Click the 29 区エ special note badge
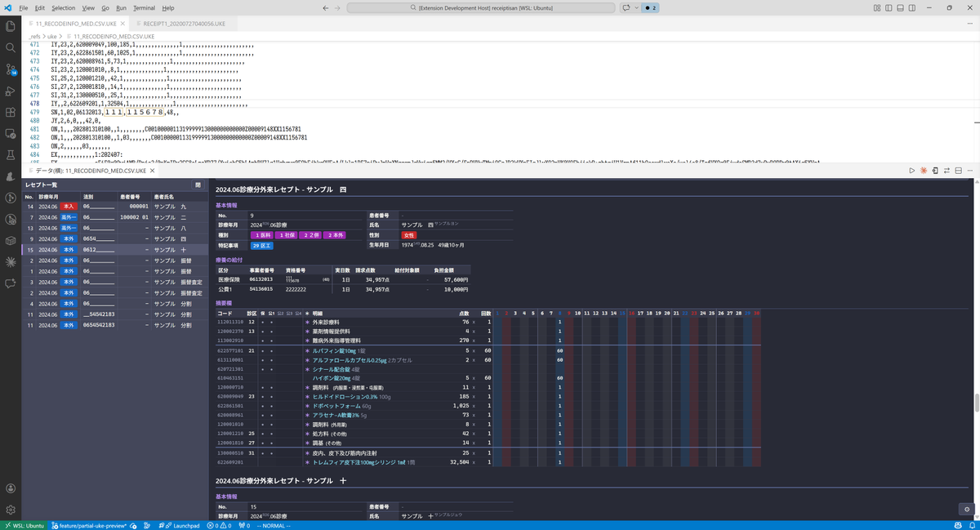This screenshot has width=980, height=530. point(262,246)
